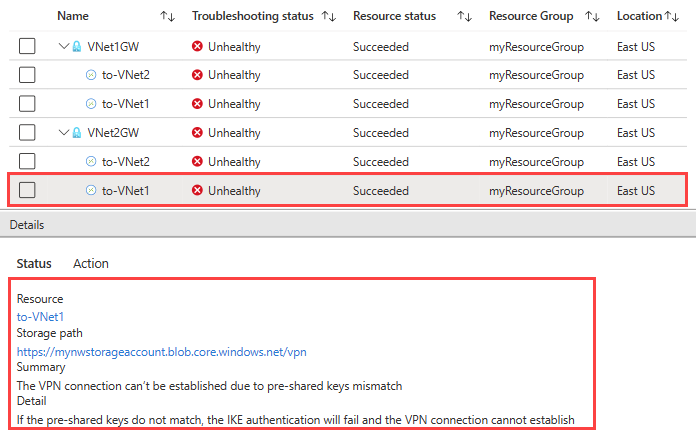Click the to-VNet1 connection icon under VNet1GW

(x=91, y=104)
